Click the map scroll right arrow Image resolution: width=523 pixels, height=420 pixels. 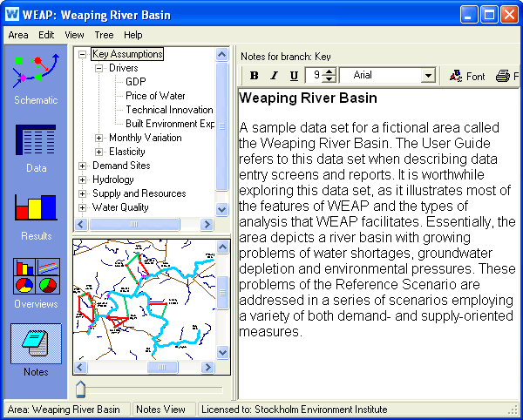click(208, 368)
